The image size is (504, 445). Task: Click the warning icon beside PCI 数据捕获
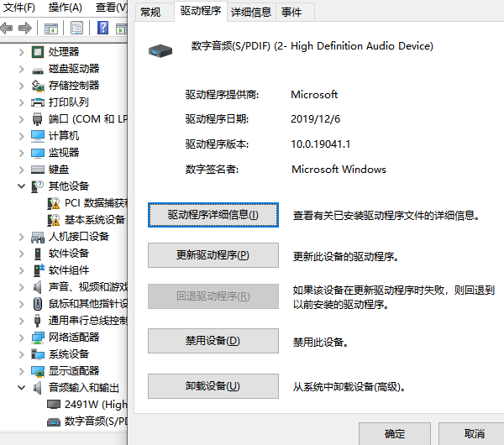click(x=54, y=203)
